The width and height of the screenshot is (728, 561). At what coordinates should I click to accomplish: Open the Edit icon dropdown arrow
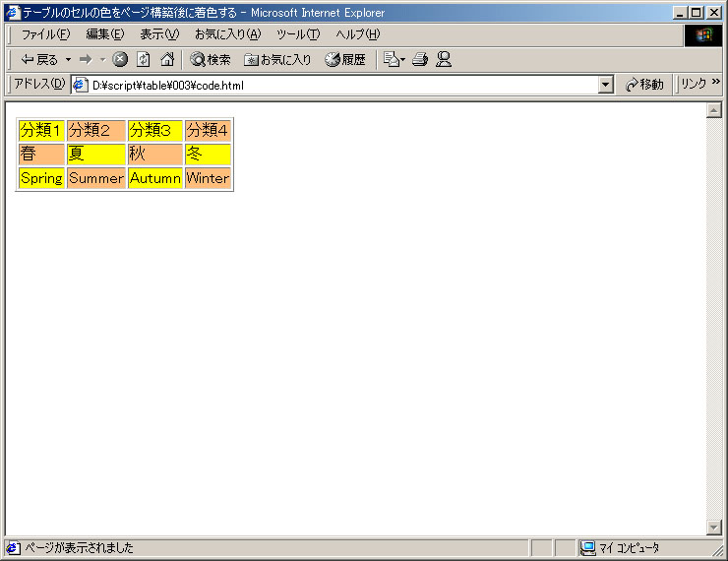click(402, 59)
